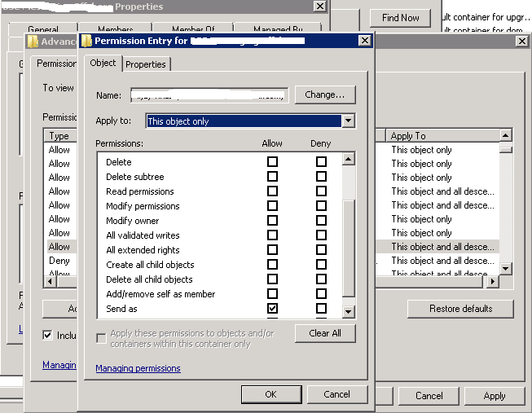This screenshot has width=532, height=413.
Task: Click the folder icon in Advanced dialog title bar
Action: click(33, 41)
